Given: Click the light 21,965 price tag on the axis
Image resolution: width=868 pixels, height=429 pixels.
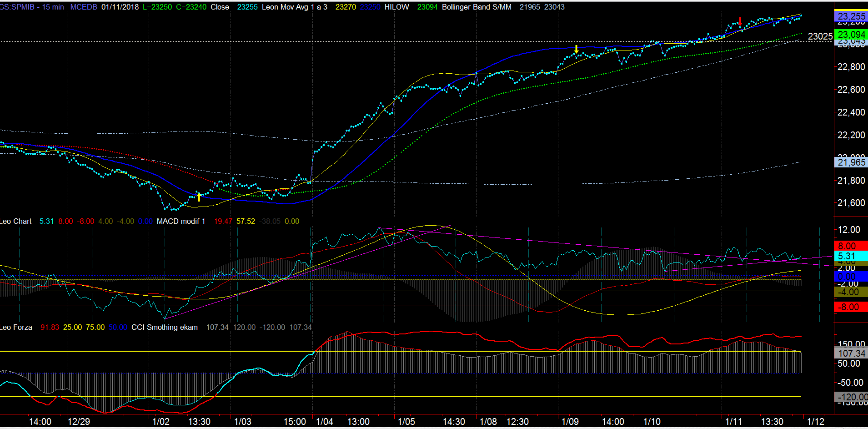Looking at the screenshot, I should [x=851, y=162].
